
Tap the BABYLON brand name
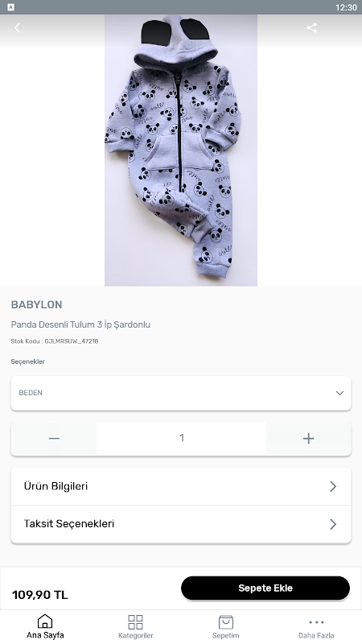[x=36, y=305]
